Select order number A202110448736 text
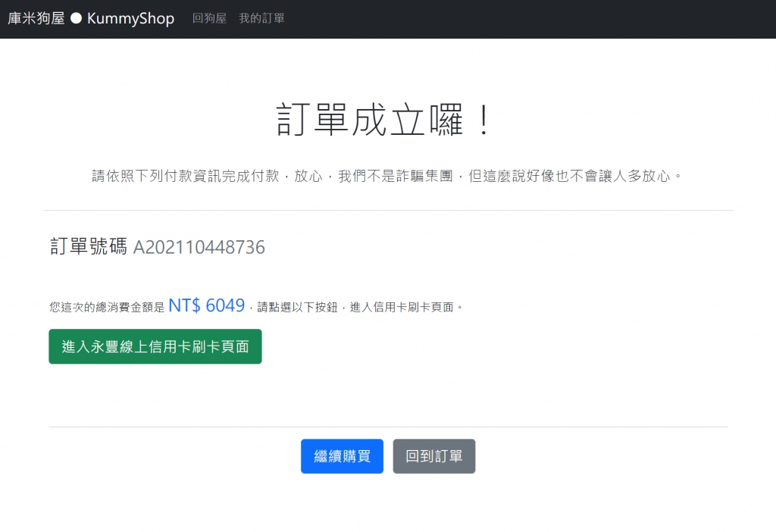776x532 pixels. pos(199,247)
